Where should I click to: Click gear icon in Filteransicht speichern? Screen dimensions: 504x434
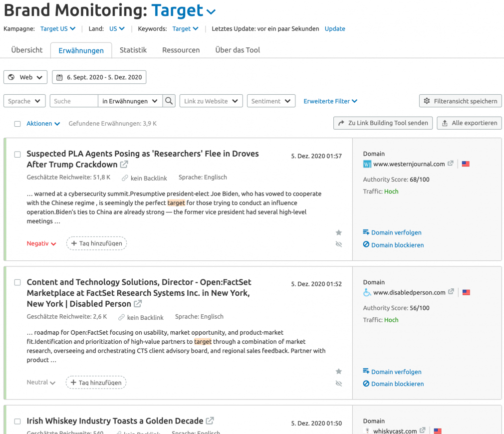(427, 101)
